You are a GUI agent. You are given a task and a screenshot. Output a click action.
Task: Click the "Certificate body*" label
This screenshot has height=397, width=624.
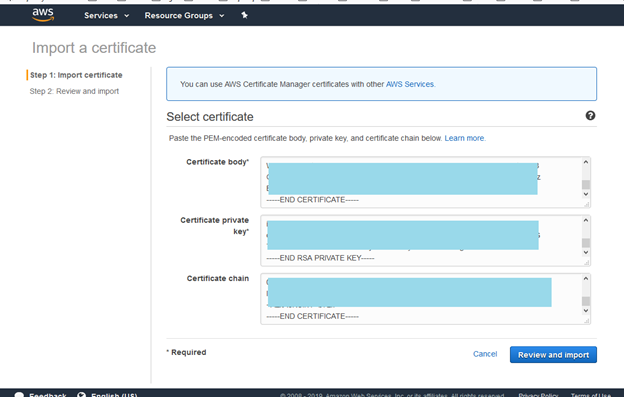coord(217,162)
